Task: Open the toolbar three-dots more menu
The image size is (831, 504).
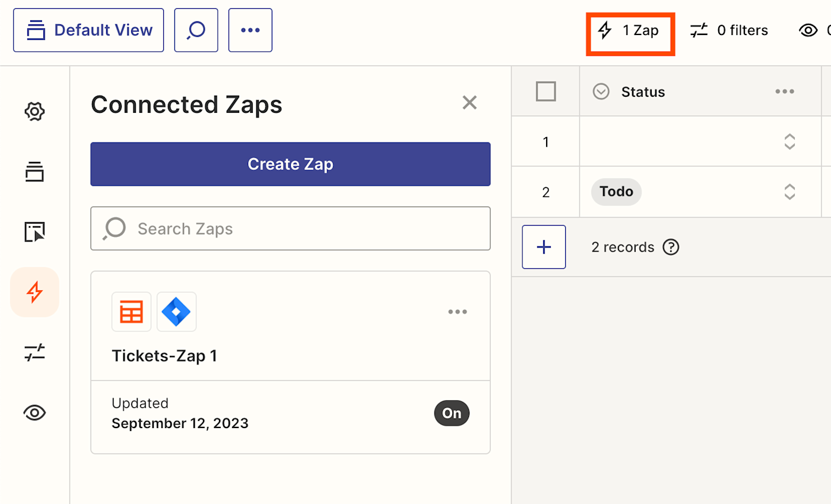Action: 250,30
